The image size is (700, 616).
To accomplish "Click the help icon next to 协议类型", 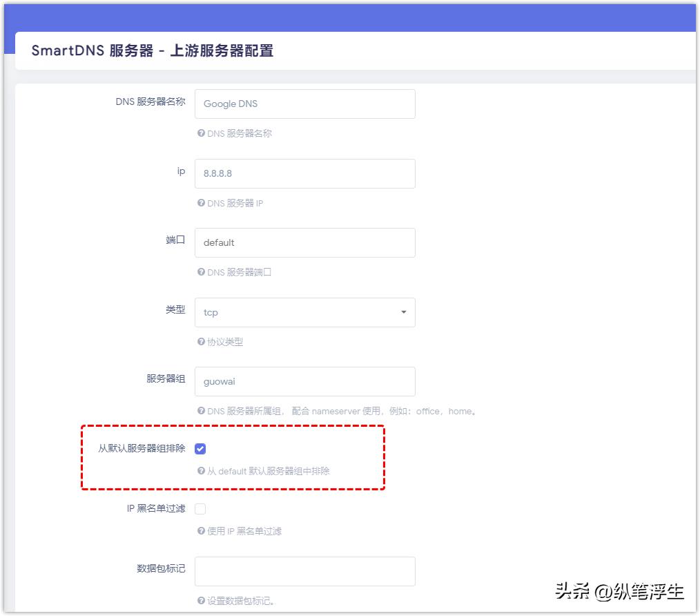I will pos(202,342).
